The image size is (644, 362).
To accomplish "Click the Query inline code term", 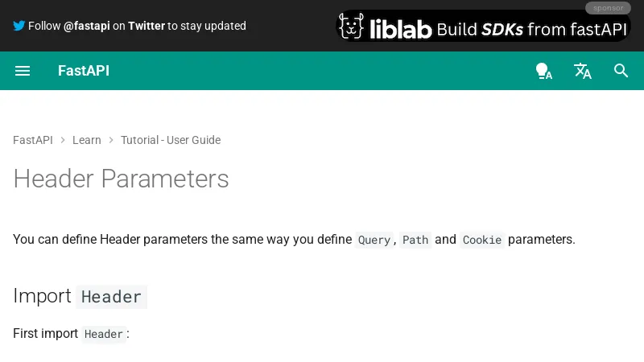I will pos(374,240).
